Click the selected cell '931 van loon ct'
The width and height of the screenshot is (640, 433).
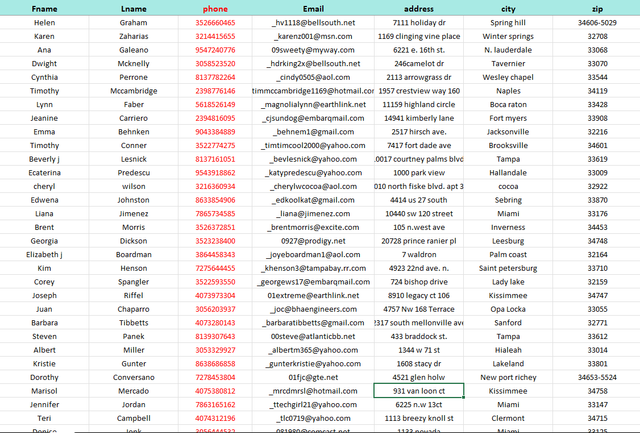(x=419, y=391)
